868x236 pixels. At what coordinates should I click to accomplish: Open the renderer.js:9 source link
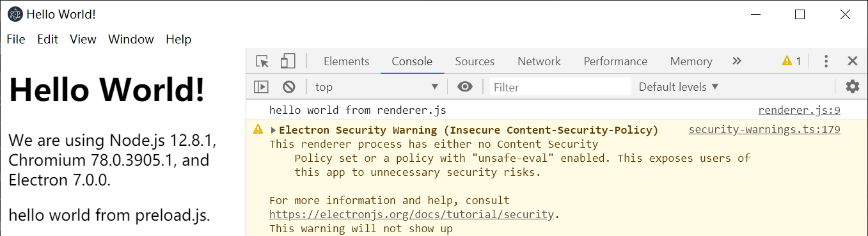799,111
